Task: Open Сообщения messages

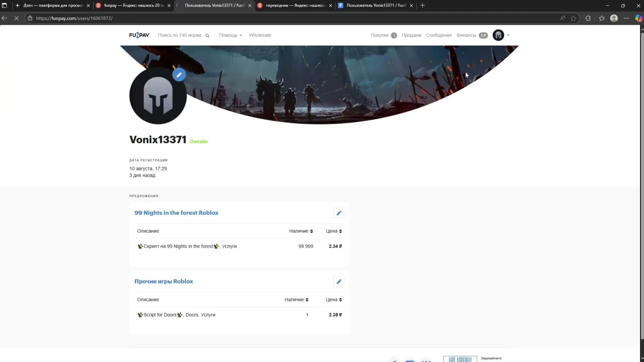Action: coord(439,35)
